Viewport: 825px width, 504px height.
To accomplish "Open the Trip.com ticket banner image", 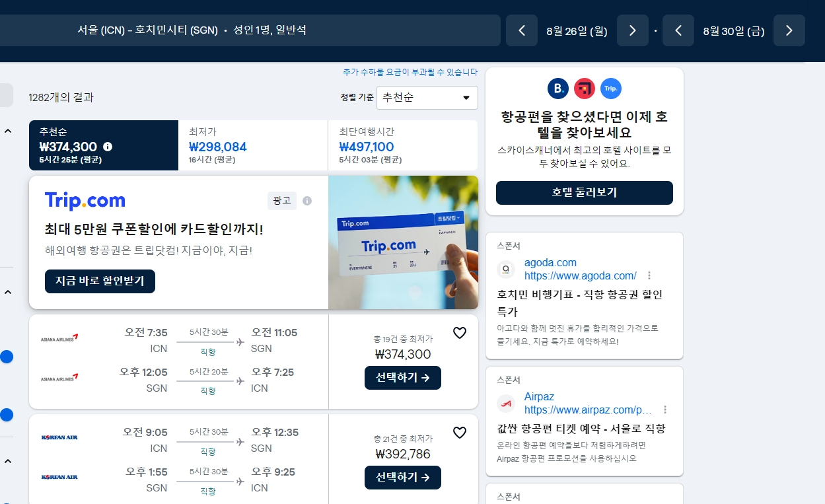I will [403, 242].
